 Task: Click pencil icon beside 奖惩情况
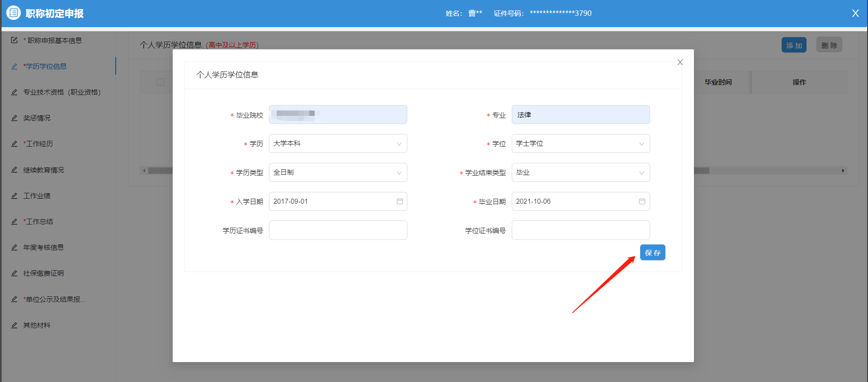[14, 118]
